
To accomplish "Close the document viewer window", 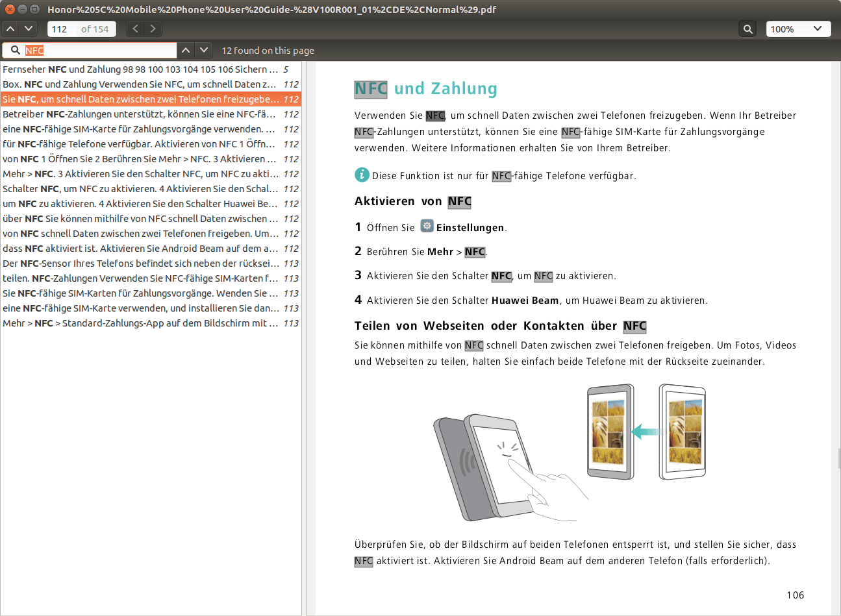I will (x=10, y=9).
